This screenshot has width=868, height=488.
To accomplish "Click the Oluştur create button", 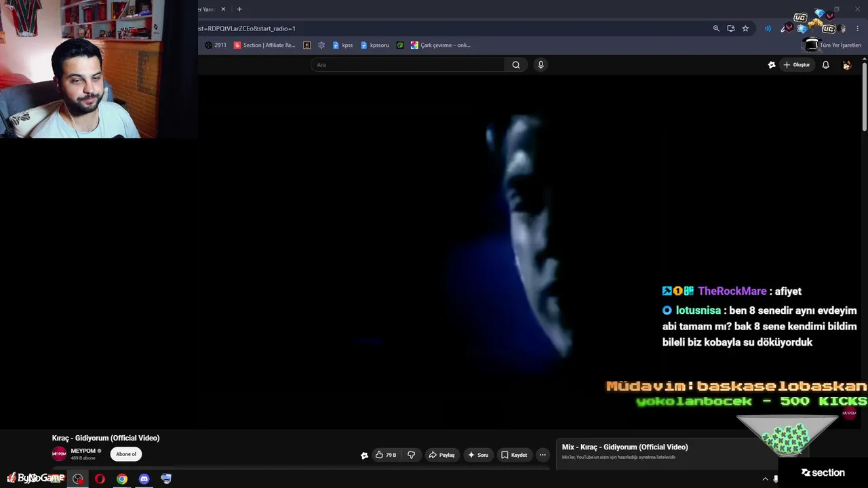I will pos(797,65).
